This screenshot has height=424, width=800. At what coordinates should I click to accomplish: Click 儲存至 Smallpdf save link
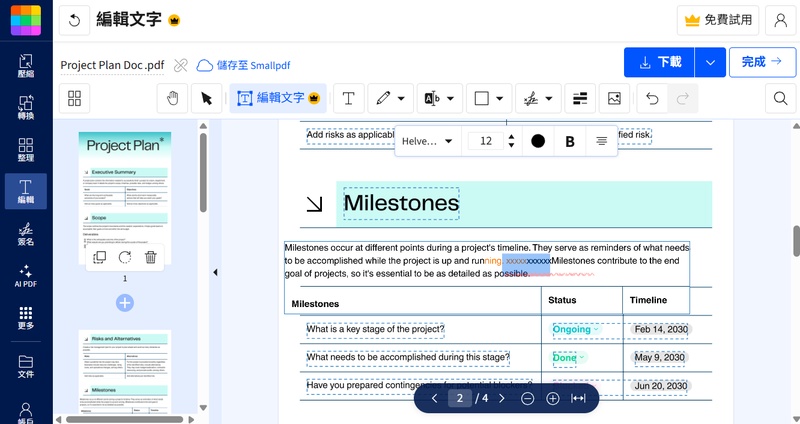pyautogui.click(x=244, y=65)
